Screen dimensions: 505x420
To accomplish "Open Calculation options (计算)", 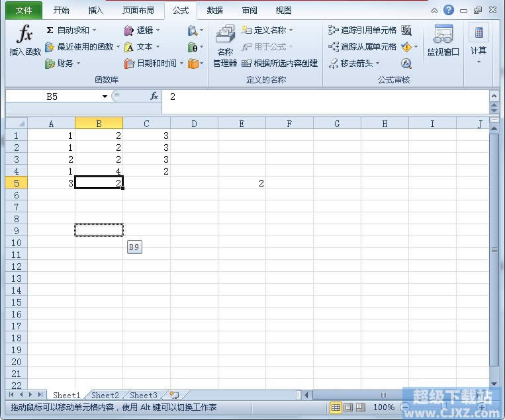I will [x=479, y=44].
